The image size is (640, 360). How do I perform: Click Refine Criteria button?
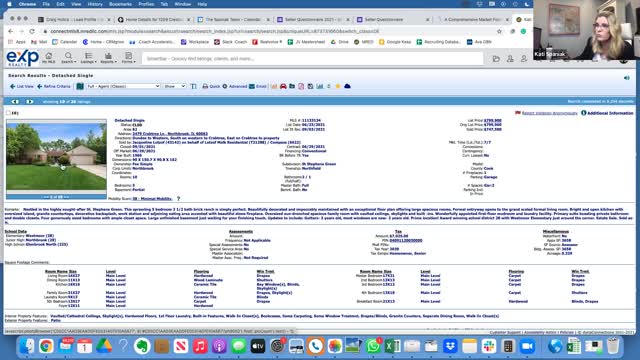(x=54, y=87)
